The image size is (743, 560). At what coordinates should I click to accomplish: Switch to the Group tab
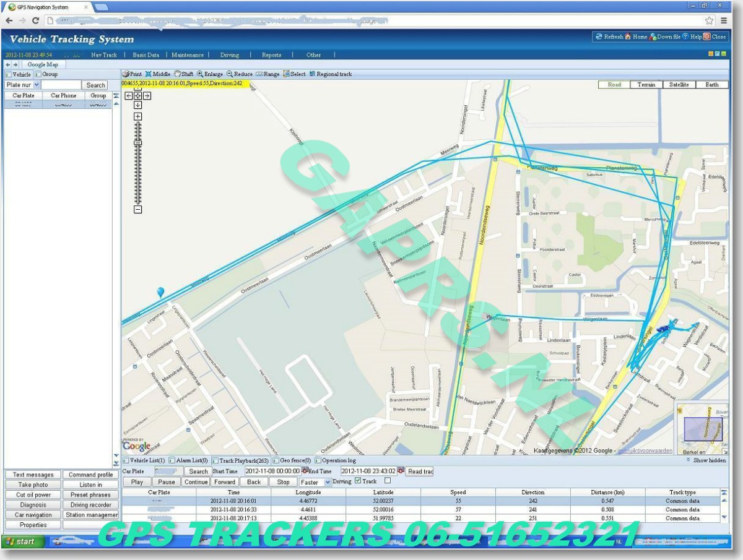coord(46,74)
